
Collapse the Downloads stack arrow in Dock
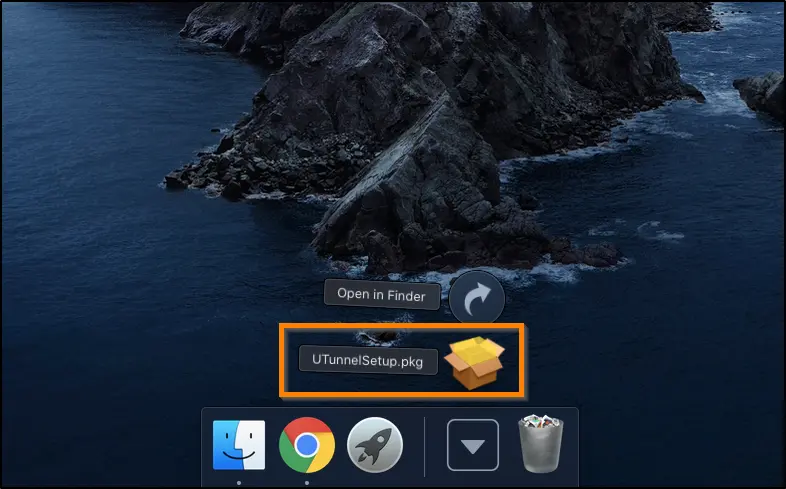(473, 445)
